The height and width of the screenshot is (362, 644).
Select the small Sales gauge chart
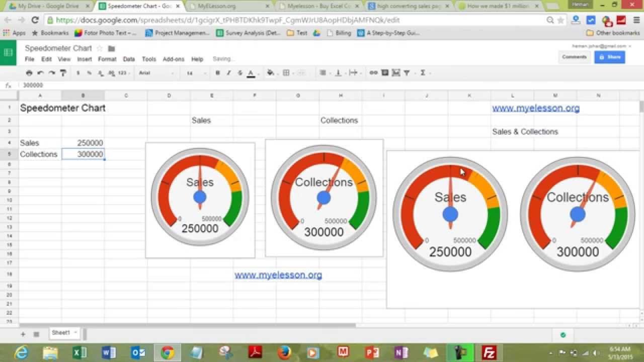pyautogui.click(x=200, y=200)
